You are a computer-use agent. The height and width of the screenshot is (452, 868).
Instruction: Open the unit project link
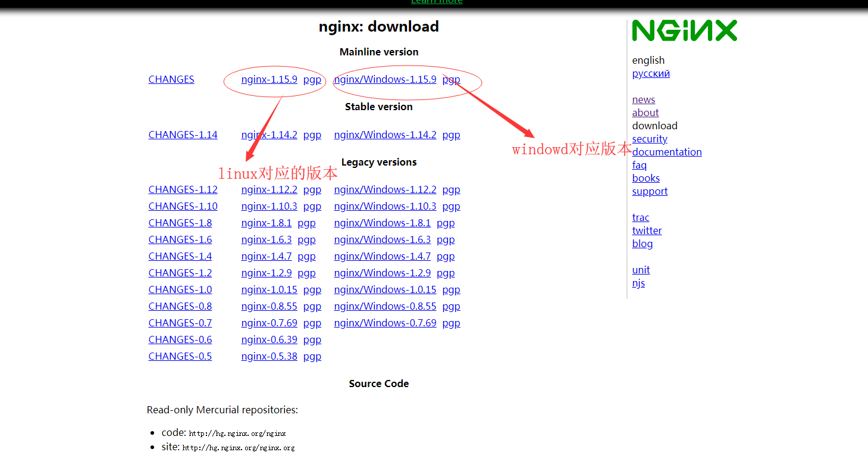pos(641,270)
